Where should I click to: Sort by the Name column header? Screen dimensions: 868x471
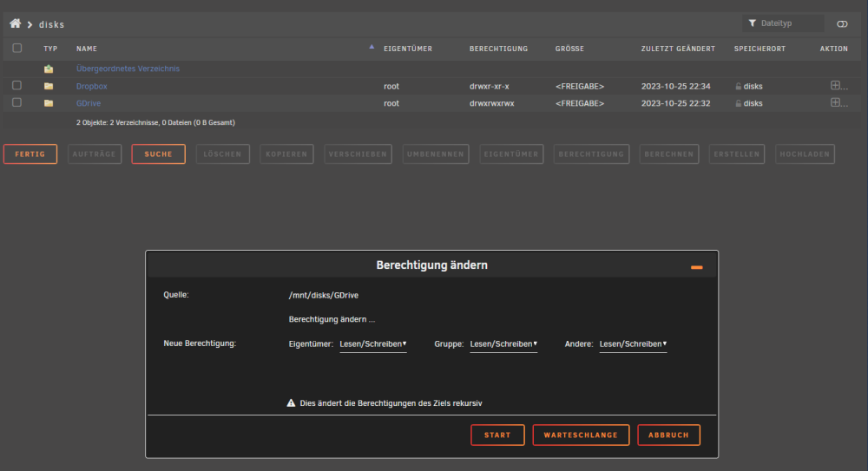point(87,49)
